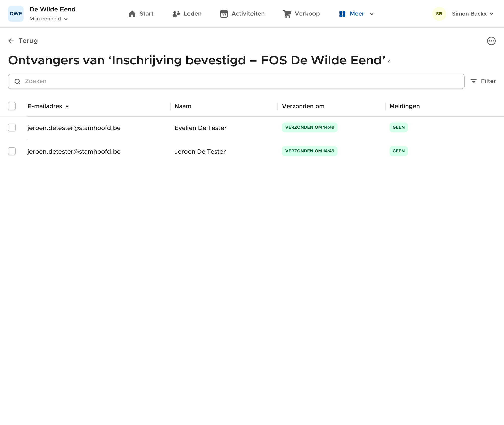Click the SB user avatar
This screenshot has width=504, height=425.
click(439, 14)
